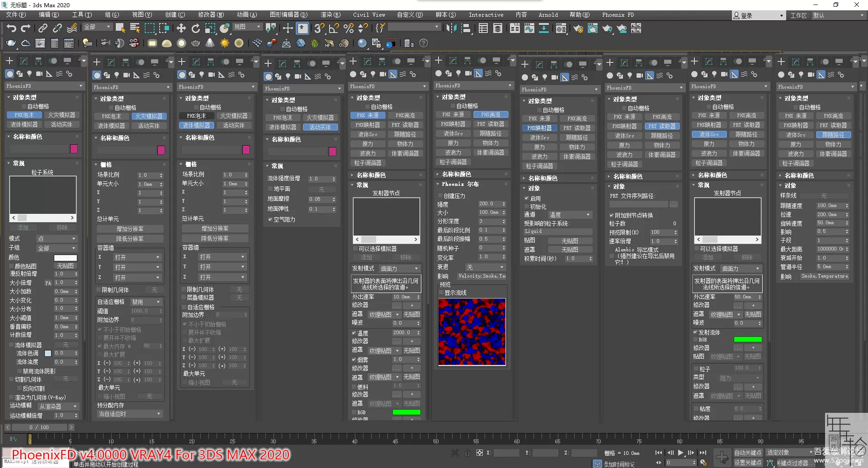Click the Undo arrow icon
Screen dimensions: 868x468
[11, 28]
